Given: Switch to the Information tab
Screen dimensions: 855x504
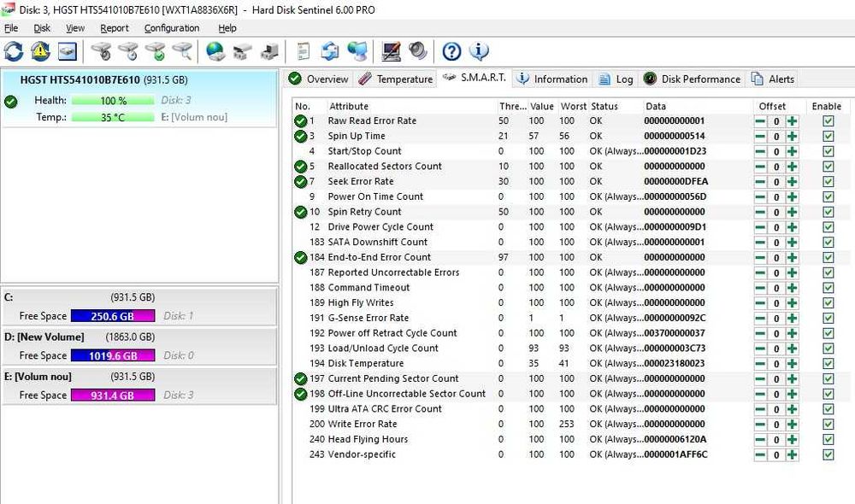Looking at the screenshot, I should tap(553, 79).
